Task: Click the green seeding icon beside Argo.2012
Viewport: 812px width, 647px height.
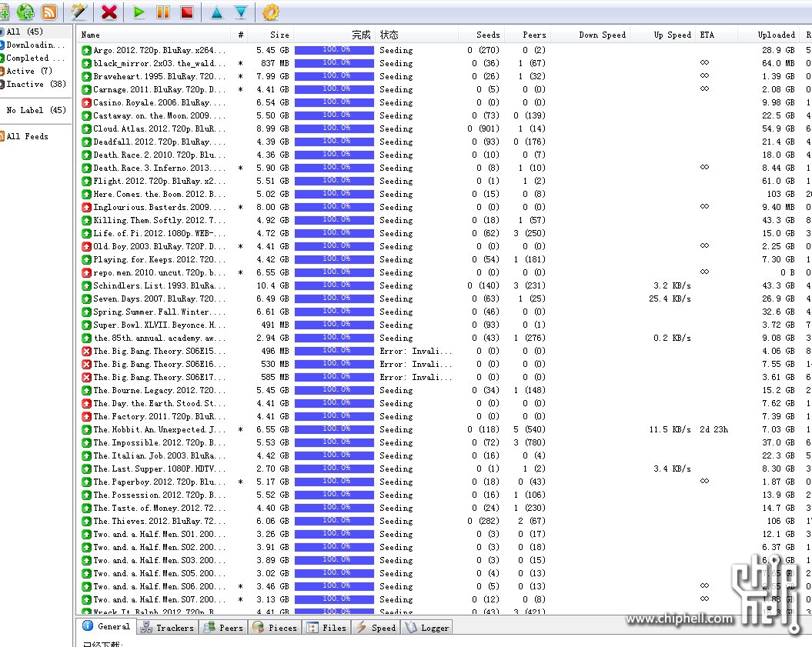Action: [x=86, y=50]
